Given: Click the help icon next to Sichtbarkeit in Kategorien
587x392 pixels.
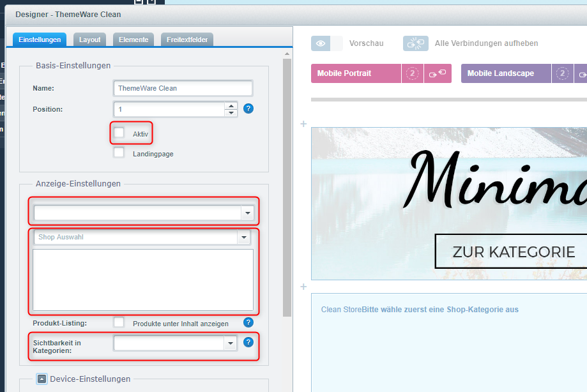Looking at the screenshot, I should click(248, 342).
